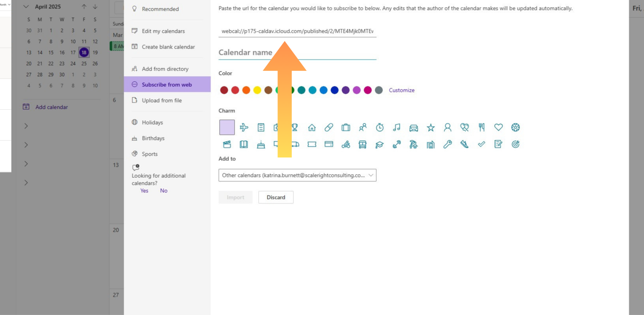Choose the graduation cap charm
The height and width of the screenshot is (315, 644).
click(x=380, y=145)
